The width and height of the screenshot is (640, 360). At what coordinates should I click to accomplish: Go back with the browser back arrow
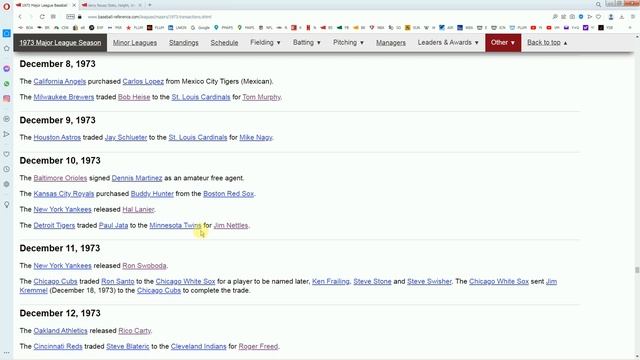[x=20, y=17]
